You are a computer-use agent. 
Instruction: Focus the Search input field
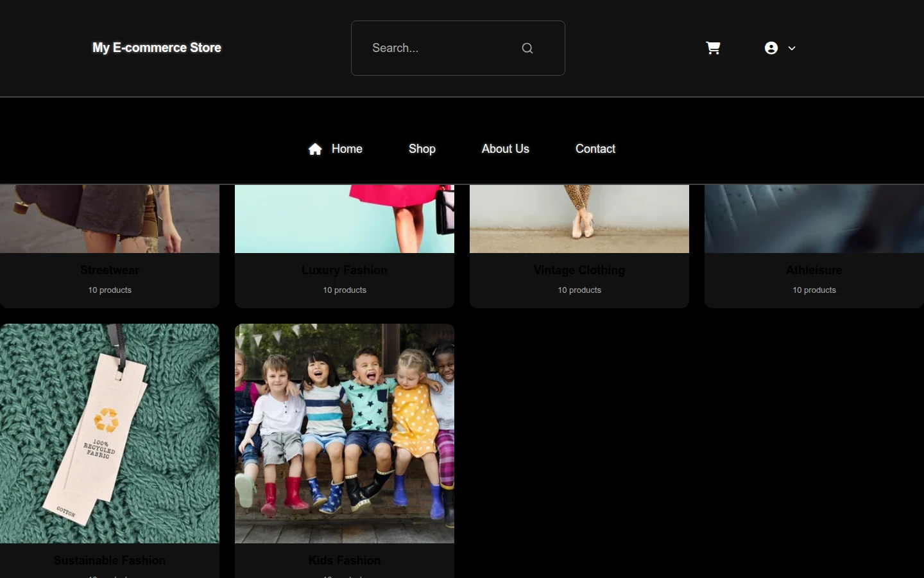coord(458,48)
